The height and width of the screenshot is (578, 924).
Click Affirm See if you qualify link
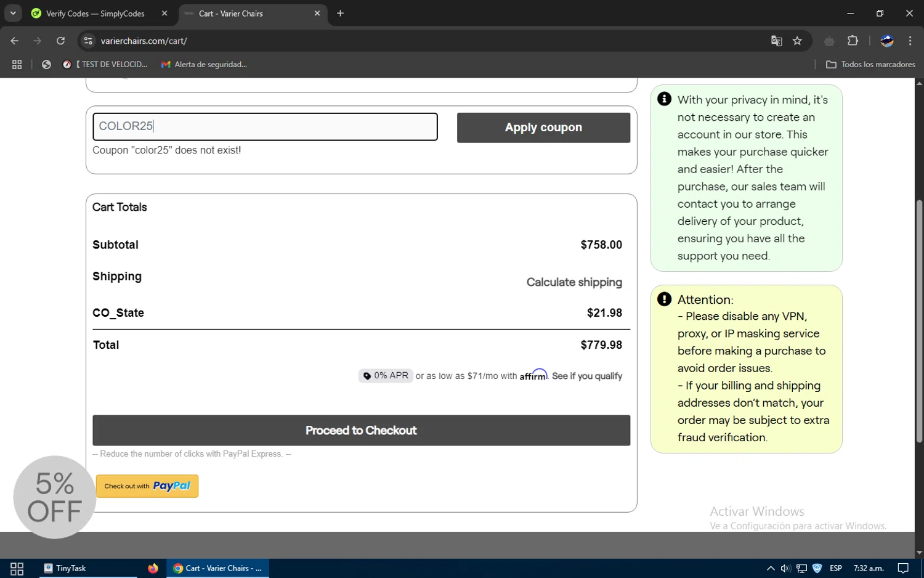pyautogui.click(x=587, y=376)
